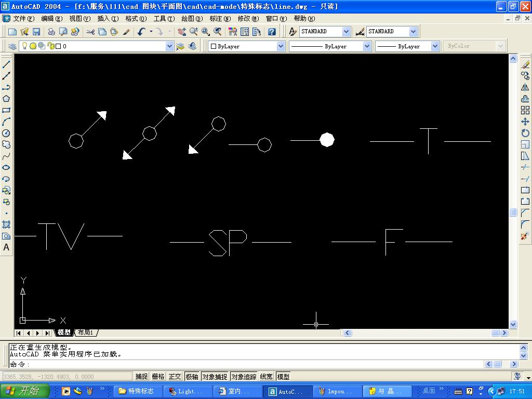Click the Move tool

(525, 122)
